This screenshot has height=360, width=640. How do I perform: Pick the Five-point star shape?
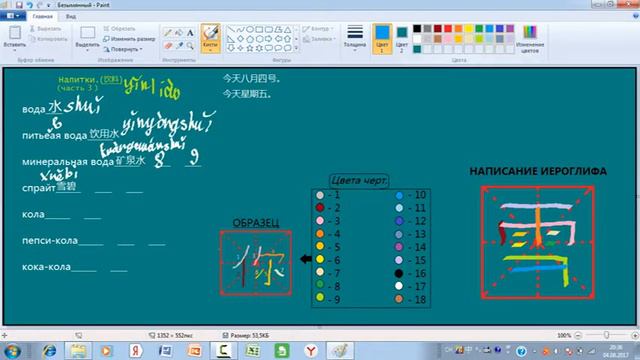point(250,48)
